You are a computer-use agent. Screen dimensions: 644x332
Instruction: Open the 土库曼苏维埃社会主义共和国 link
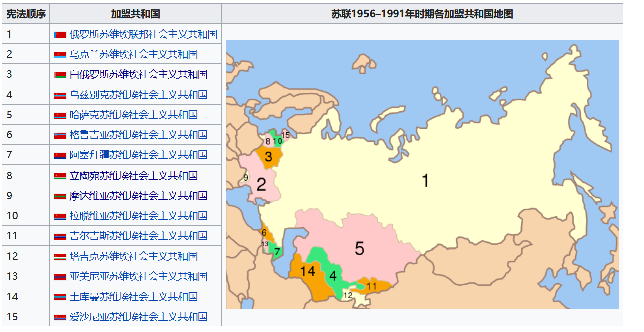(x=134, y=297)
